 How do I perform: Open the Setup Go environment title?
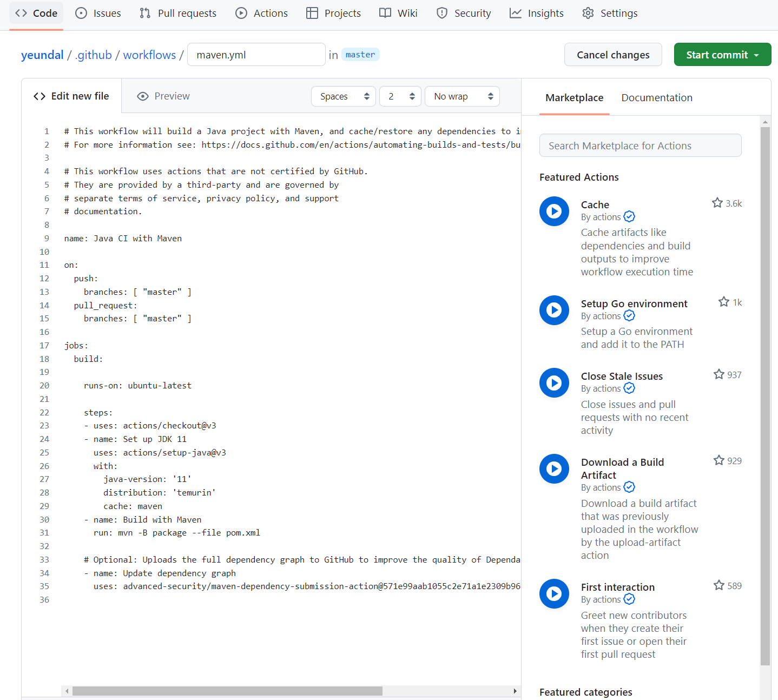634,303
